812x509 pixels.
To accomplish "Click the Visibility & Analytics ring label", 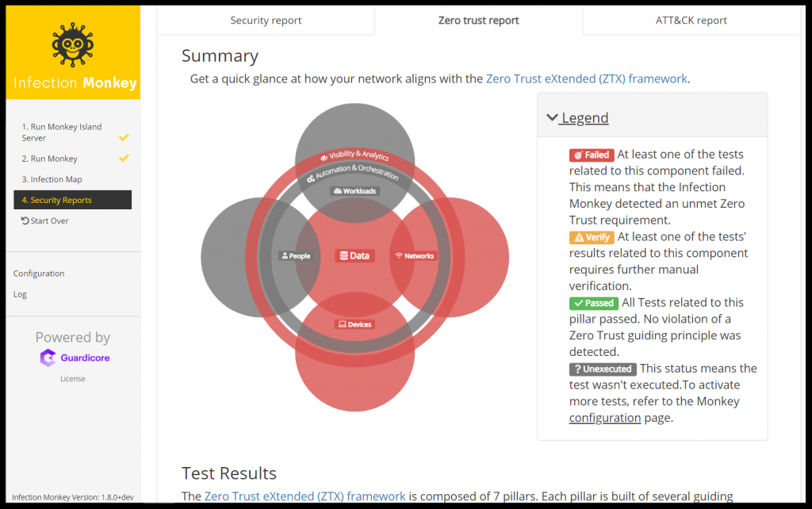I will pyautogui.click(x=354, y=155).
